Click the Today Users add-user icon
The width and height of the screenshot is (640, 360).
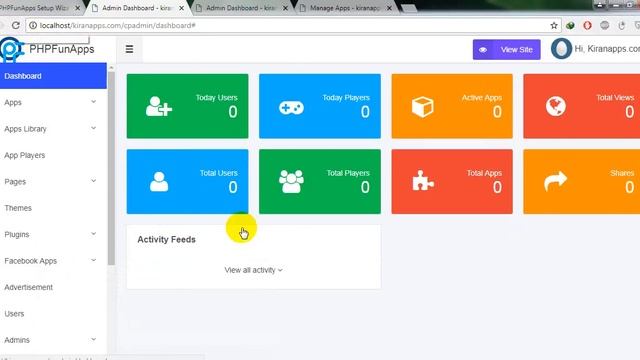coord(159,107)
